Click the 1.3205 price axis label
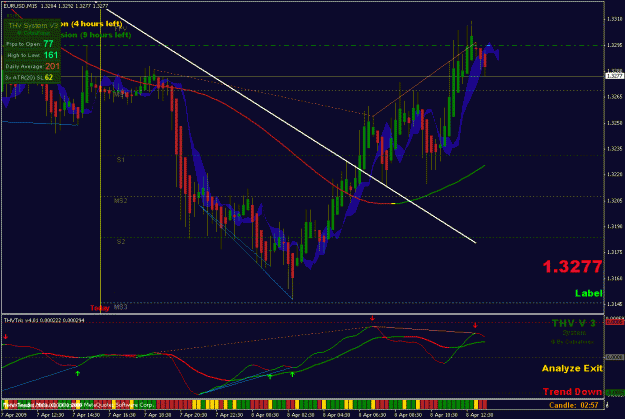The width and height of the screenshot is (625, 419). click(614, 201)
